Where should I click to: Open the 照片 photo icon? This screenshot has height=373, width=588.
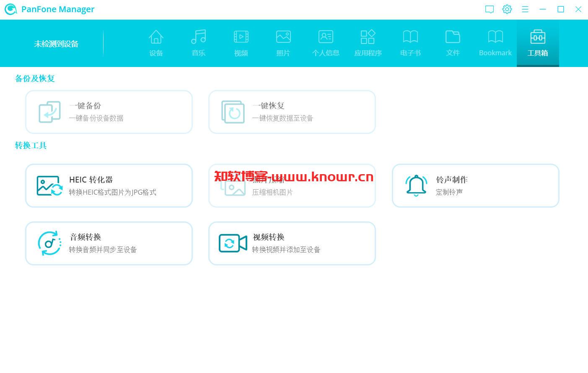pos(283,37)
